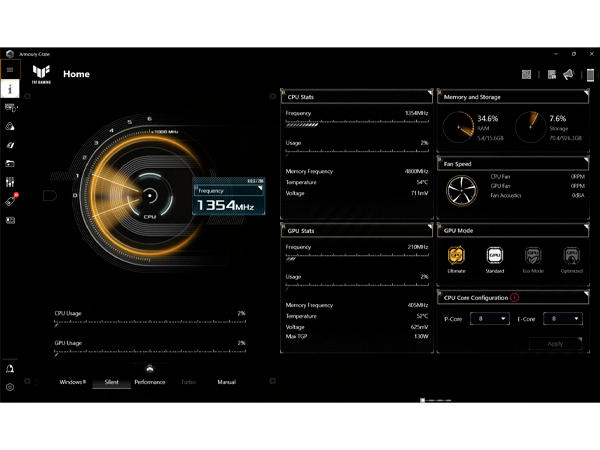
Task: Click the GPU Fan 0RPM row
Action: [537, 186]
